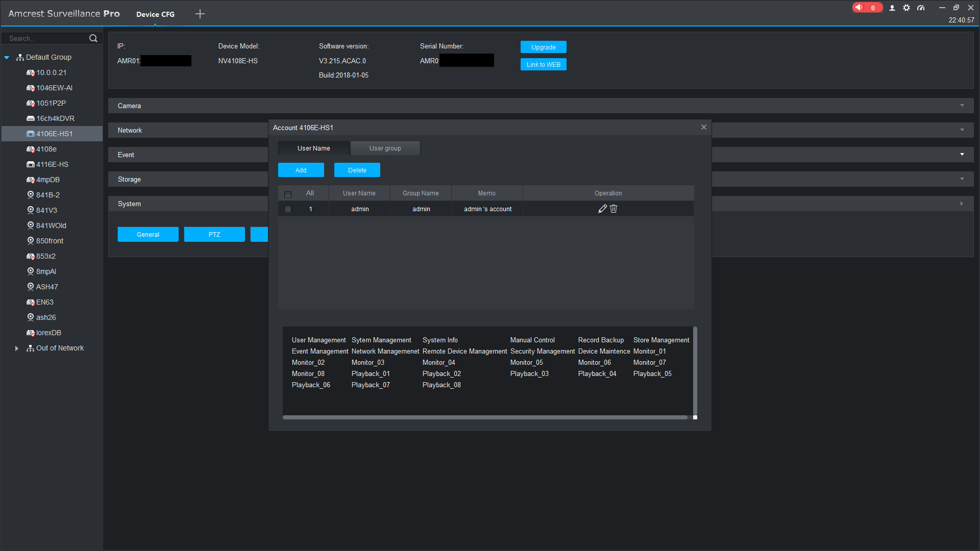Click the Camera section header
Viewport: 980px width, 551px height.
coord(541,106)
